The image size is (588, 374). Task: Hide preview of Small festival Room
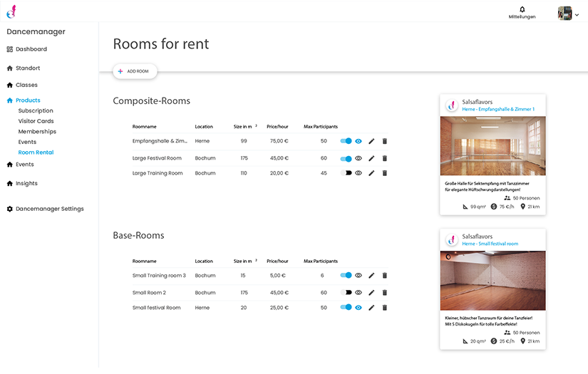click(x=359, y=308)
